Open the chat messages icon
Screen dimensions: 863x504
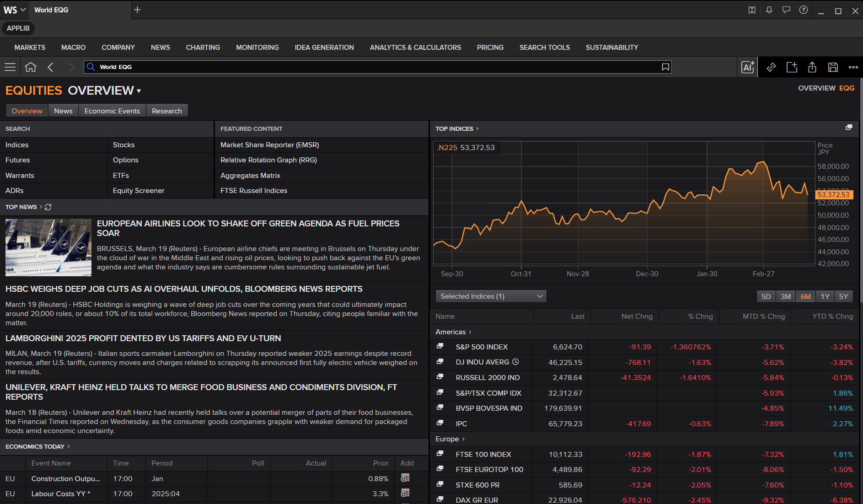(x=786, y=10)
